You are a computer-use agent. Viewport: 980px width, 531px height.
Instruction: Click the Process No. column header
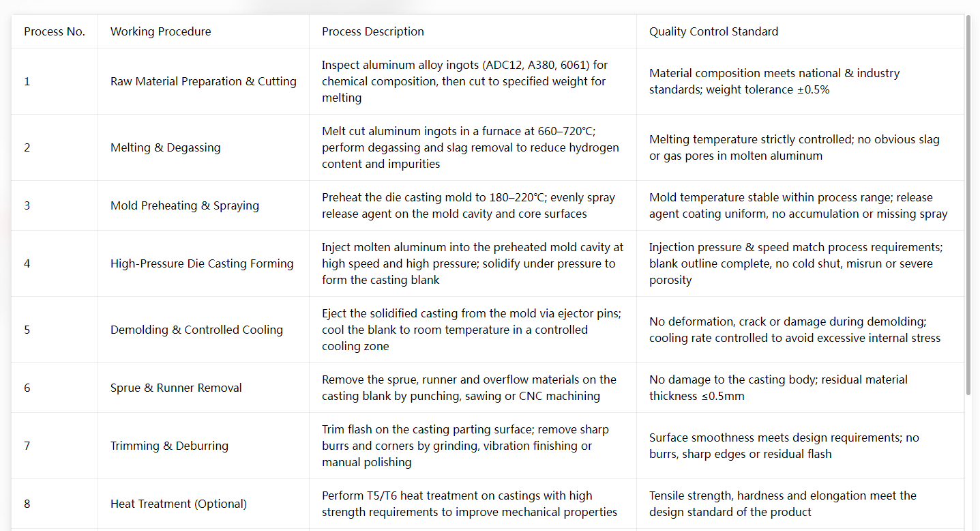55,31
